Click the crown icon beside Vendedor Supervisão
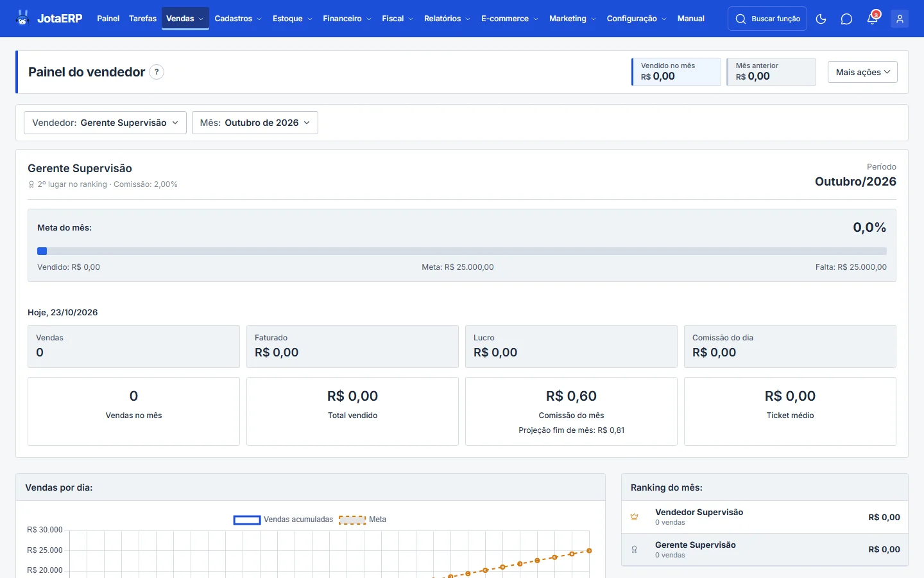Image resolution: width=924 pixels, height=578 pixels. point(634,517)
